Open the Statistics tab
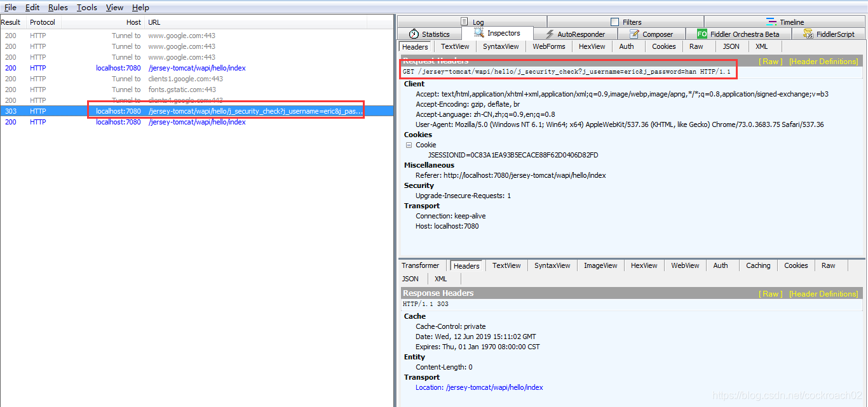 [x=429, y=34]
